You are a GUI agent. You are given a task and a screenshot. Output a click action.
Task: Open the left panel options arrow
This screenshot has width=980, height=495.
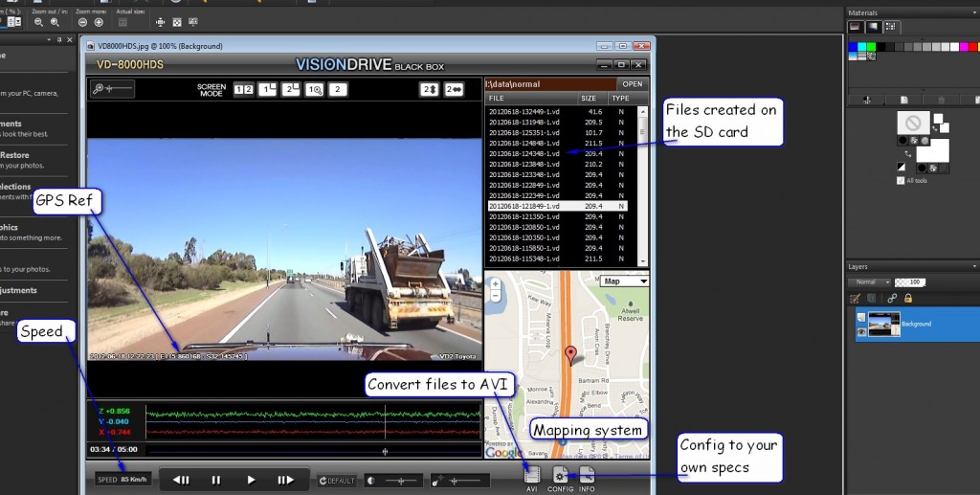pyautogui.click(x=50, y=40)
